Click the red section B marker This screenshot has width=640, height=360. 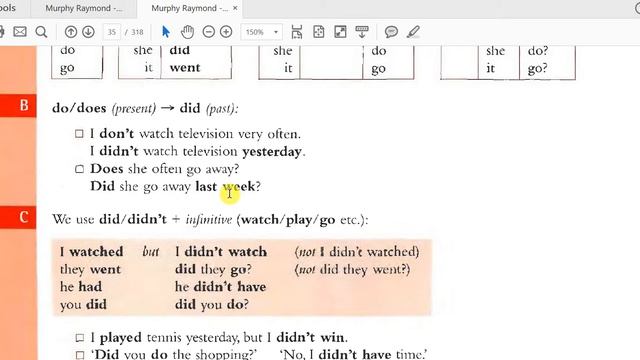tap(18, 106)
